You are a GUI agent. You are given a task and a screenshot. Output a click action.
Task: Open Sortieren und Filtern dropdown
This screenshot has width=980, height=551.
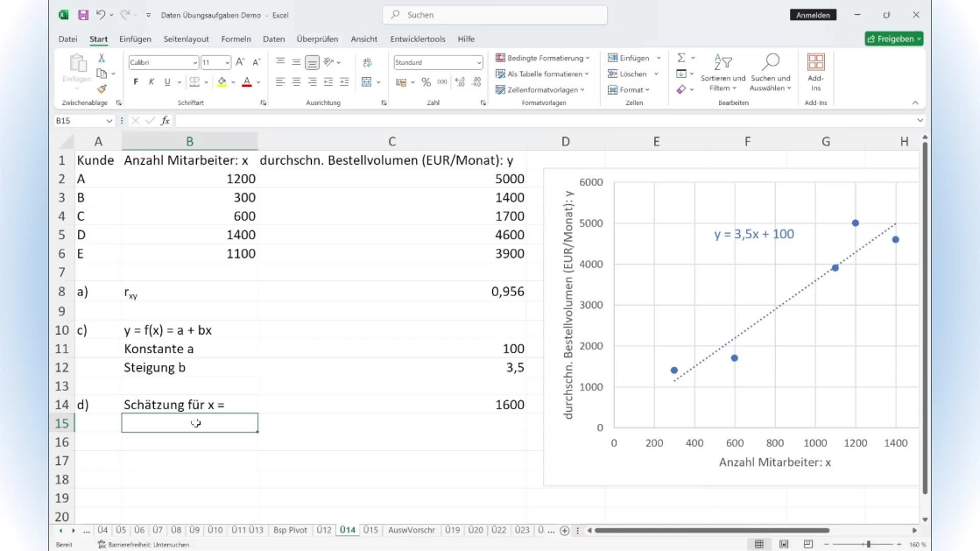click(723, 73)
